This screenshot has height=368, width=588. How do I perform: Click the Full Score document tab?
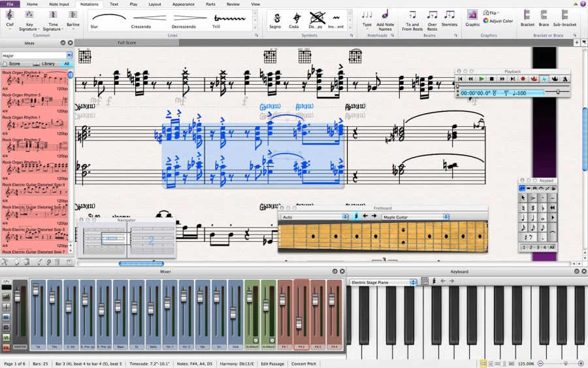click(127, 42)
